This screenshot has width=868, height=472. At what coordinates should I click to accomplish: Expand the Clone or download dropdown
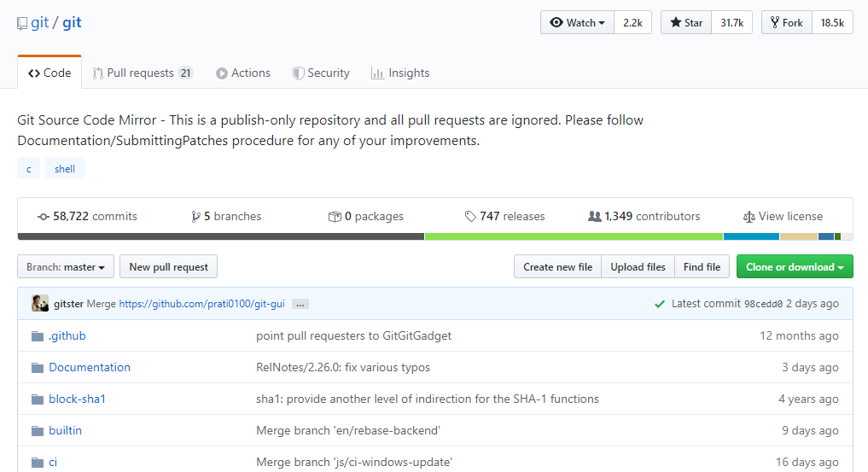(x=795, y=266)
